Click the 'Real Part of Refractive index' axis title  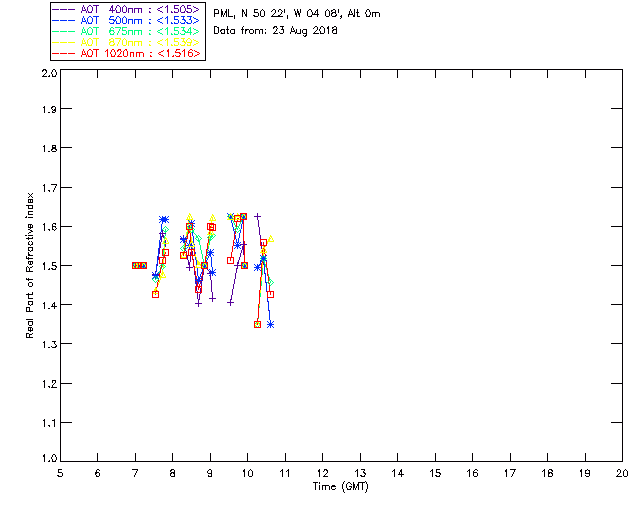click(x=29, y=265)
